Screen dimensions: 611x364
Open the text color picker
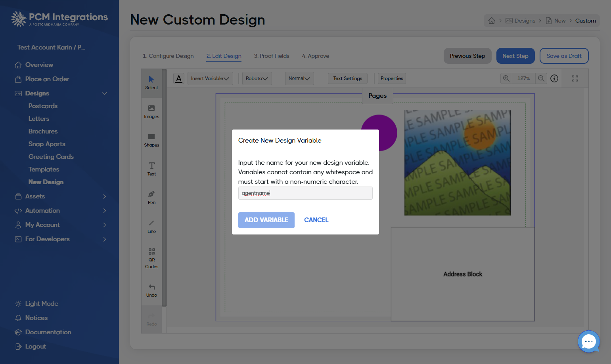click(179, 78)
